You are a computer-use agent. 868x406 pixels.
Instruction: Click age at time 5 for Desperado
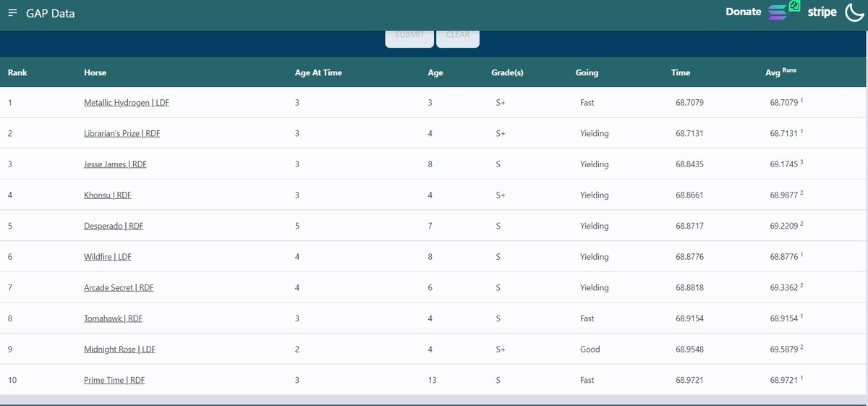pos(297,226)
